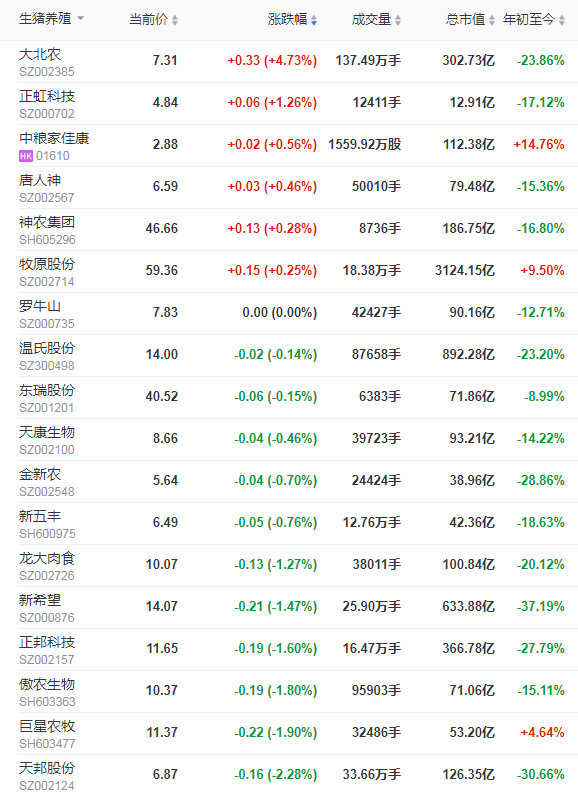Click change value +0.33 (+4.73%)
Image resolution: width=578 pixels, height=795 pixels.
point(272,61)
